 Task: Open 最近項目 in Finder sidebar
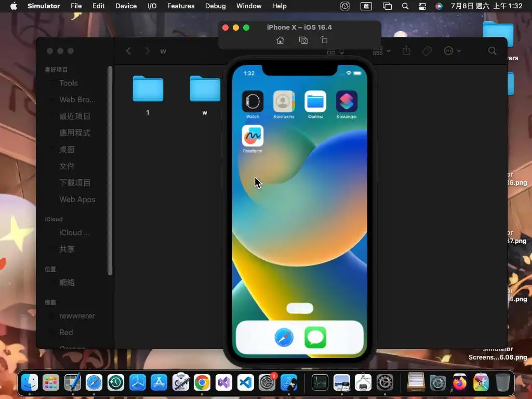click(x=75, y=116)
